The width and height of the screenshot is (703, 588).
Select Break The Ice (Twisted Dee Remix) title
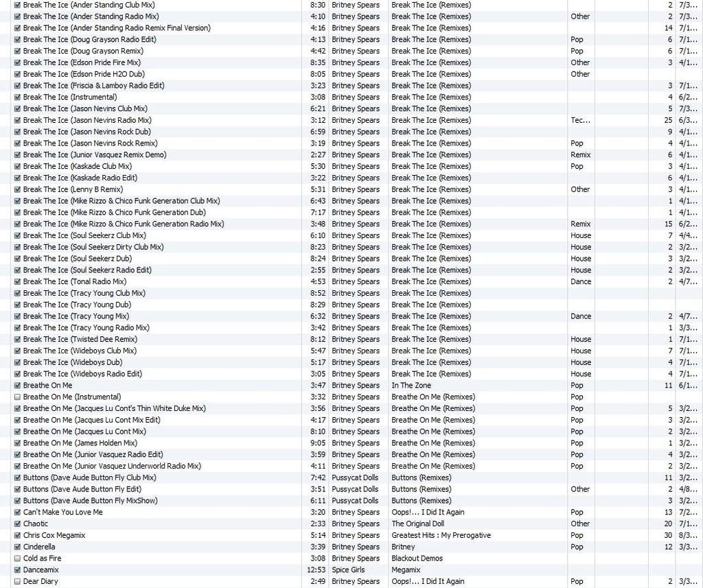click(80, 339)
